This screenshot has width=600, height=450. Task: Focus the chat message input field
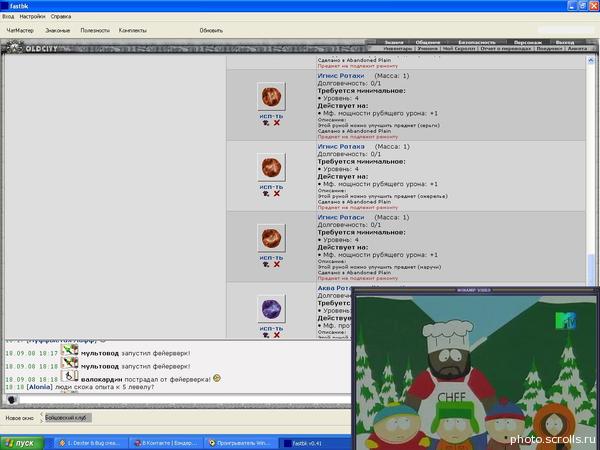pyautogui.click(x=184, y=400)
